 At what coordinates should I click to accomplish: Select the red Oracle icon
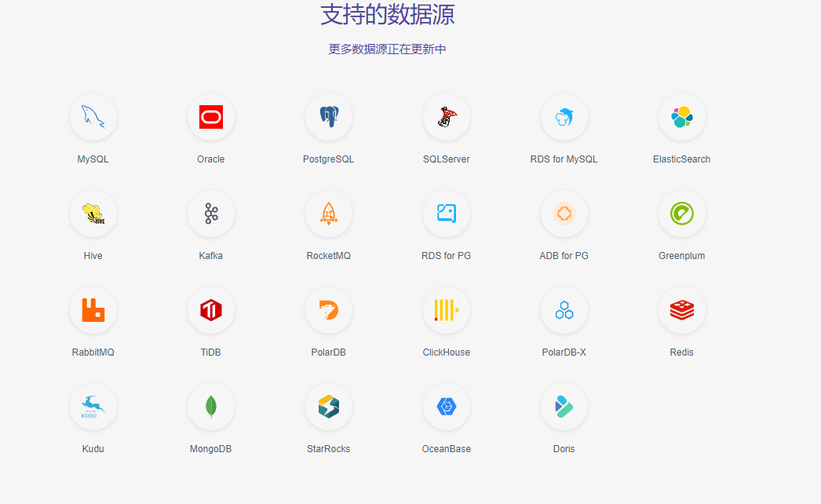pos(211,117)
